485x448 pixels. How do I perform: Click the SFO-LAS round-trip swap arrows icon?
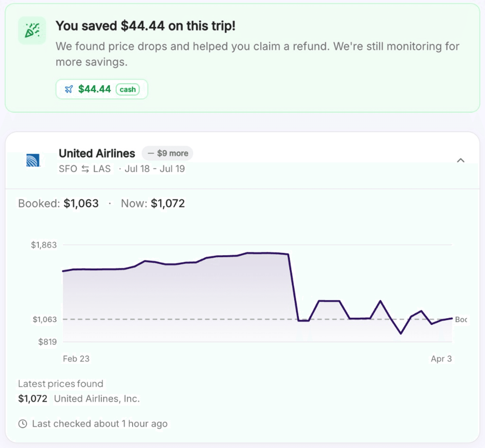pos(85,169)
